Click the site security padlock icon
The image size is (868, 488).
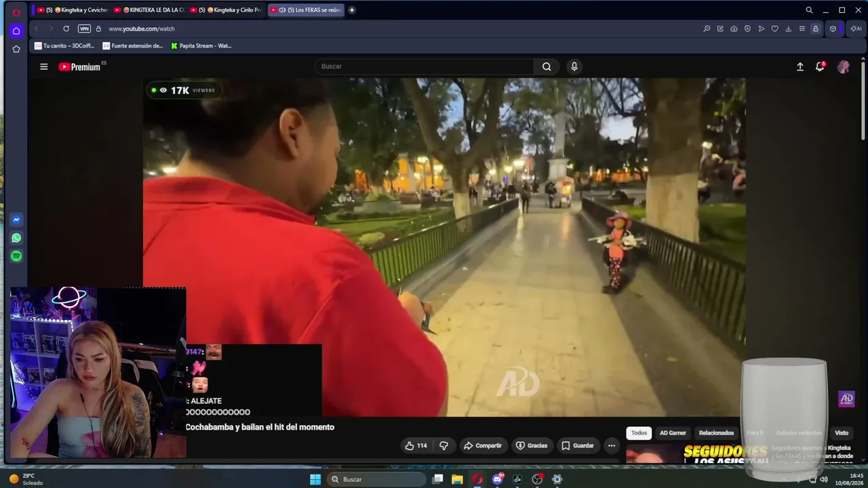point(98,28)
